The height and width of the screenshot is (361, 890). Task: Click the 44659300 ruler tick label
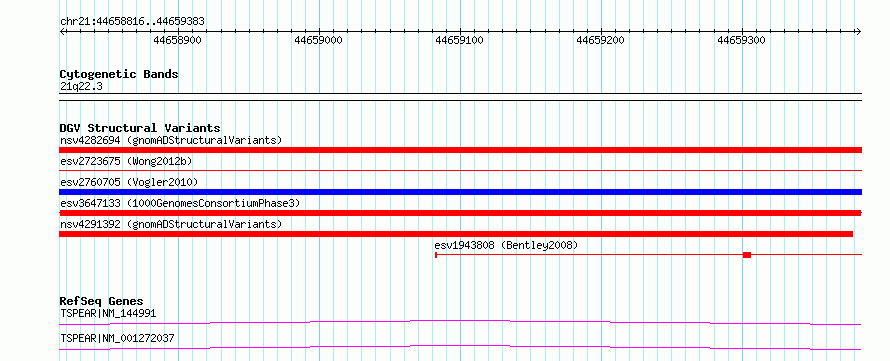[741, 40]
